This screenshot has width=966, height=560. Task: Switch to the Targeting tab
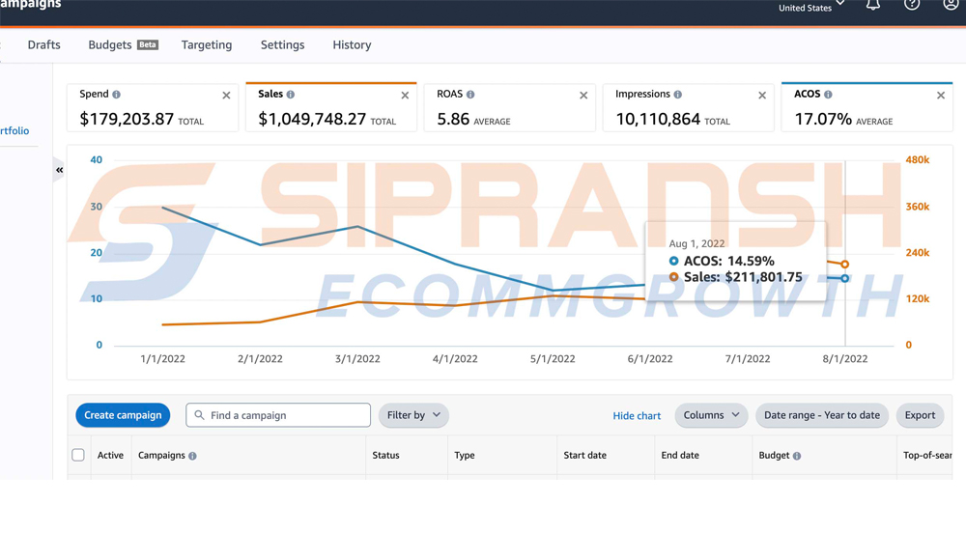207,45
